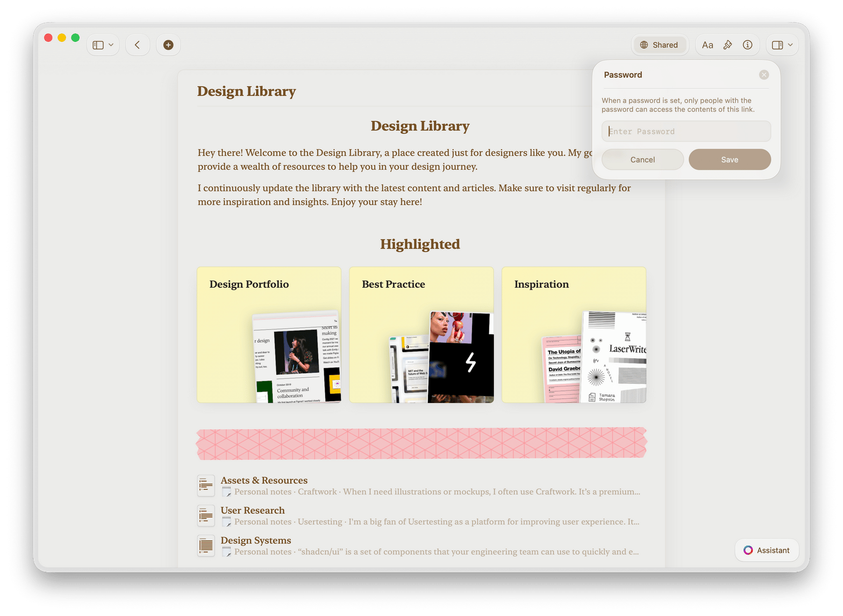Create a new document with plus icon
Screen dimensions: 843x616
[168, 45]
